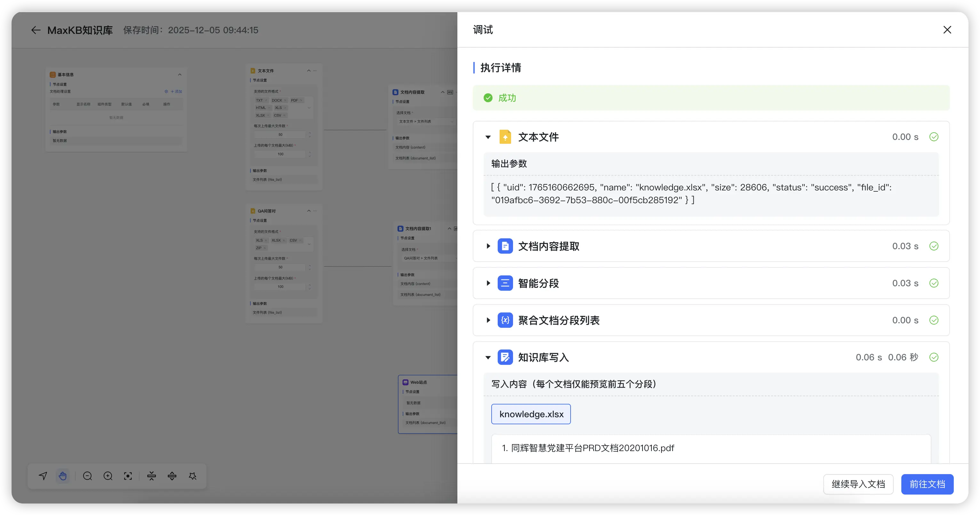Image resolution: width=980 pixels, height=515 pixels.
Task: Expand the 聚合文档分段列表 step
Action: (x=488, y=320)
